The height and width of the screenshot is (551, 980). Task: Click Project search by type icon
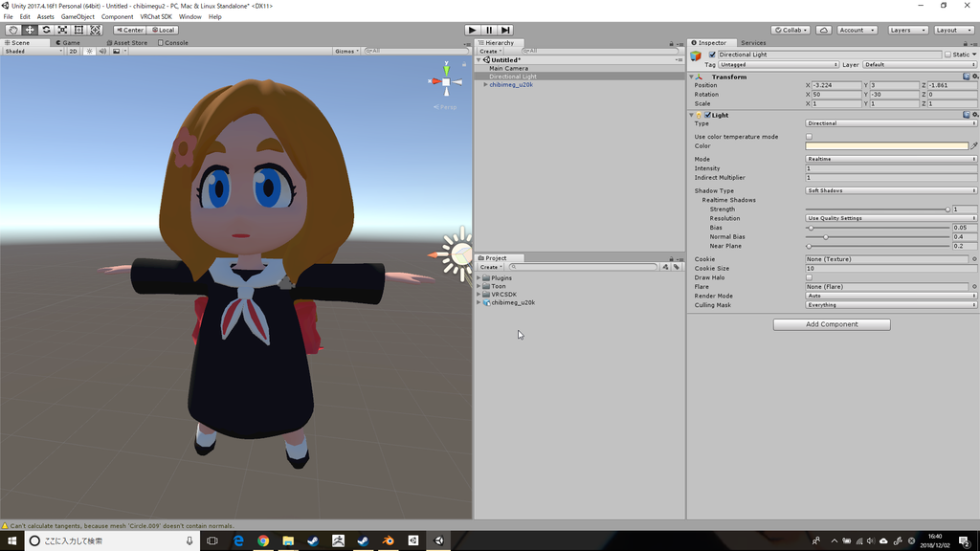[x=666, y=267]
